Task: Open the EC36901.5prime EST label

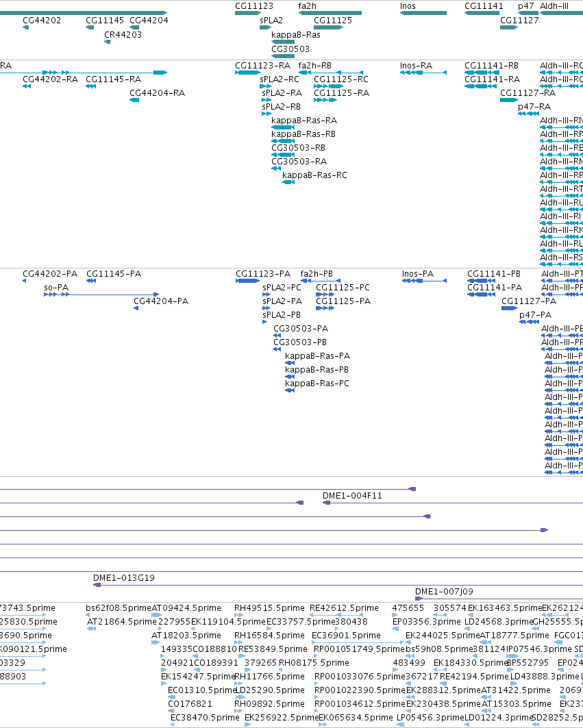Action: 346,636
